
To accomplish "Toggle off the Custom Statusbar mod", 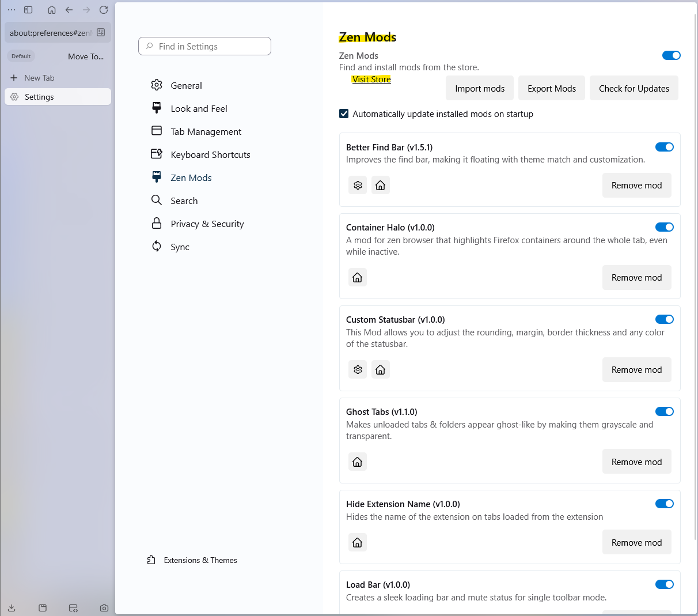I will point(665,319).
